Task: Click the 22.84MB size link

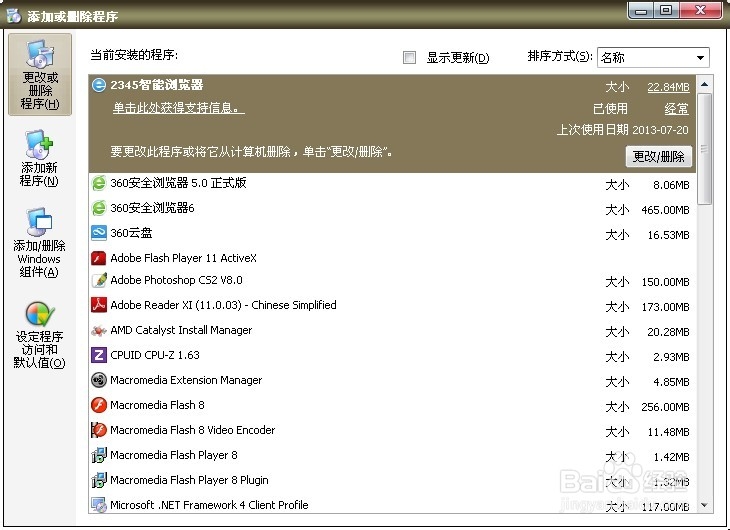Action: (668, 87)
